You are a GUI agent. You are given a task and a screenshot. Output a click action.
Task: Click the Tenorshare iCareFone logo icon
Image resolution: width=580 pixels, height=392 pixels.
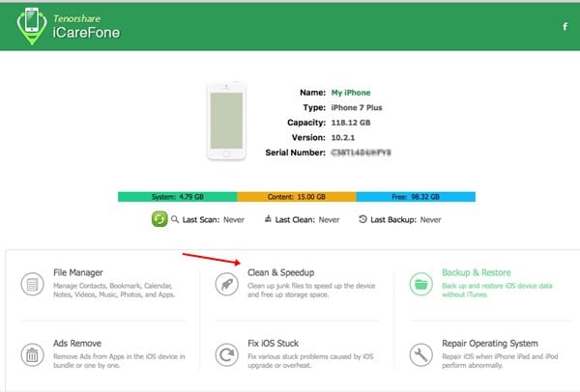32,26
